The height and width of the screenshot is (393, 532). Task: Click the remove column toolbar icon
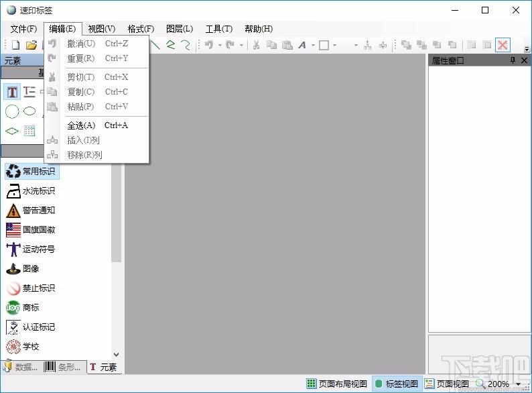pyautogui.click(x=383, y=45)
